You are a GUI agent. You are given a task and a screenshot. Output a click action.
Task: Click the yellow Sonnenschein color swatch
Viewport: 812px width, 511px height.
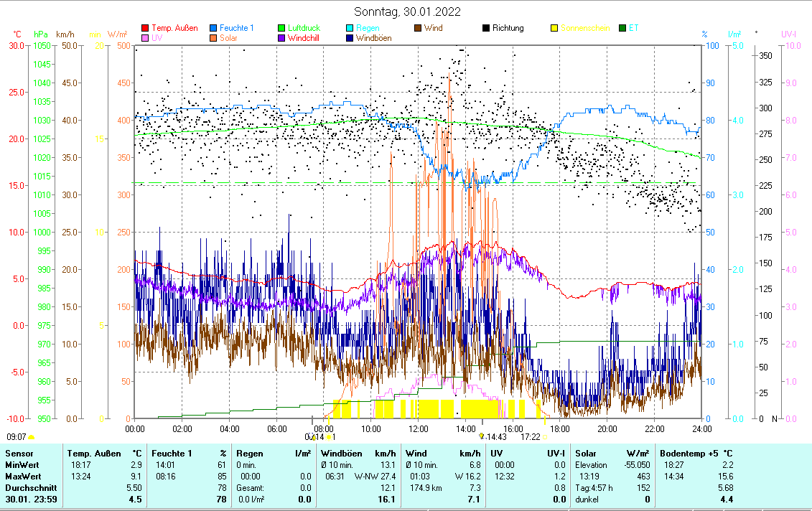tap(554, 29)
